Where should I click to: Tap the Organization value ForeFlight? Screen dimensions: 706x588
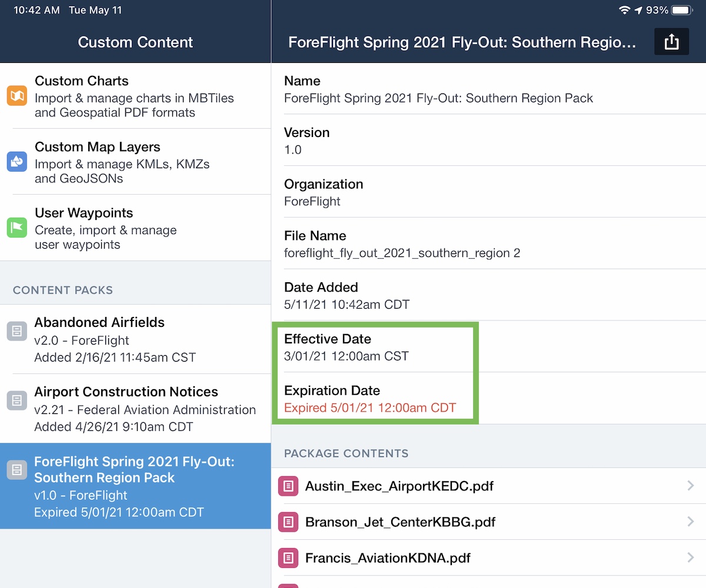[312, 201]
